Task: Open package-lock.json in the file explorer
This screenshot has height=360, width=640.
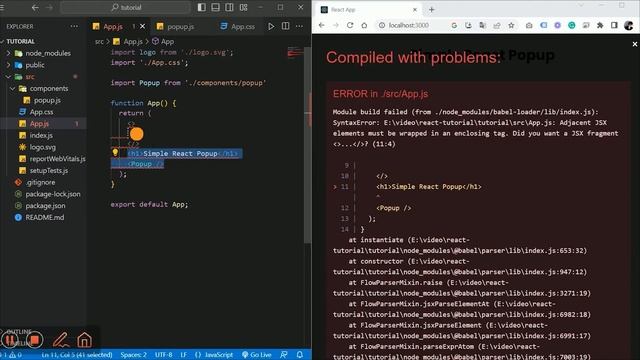Action: click(53, 194)
